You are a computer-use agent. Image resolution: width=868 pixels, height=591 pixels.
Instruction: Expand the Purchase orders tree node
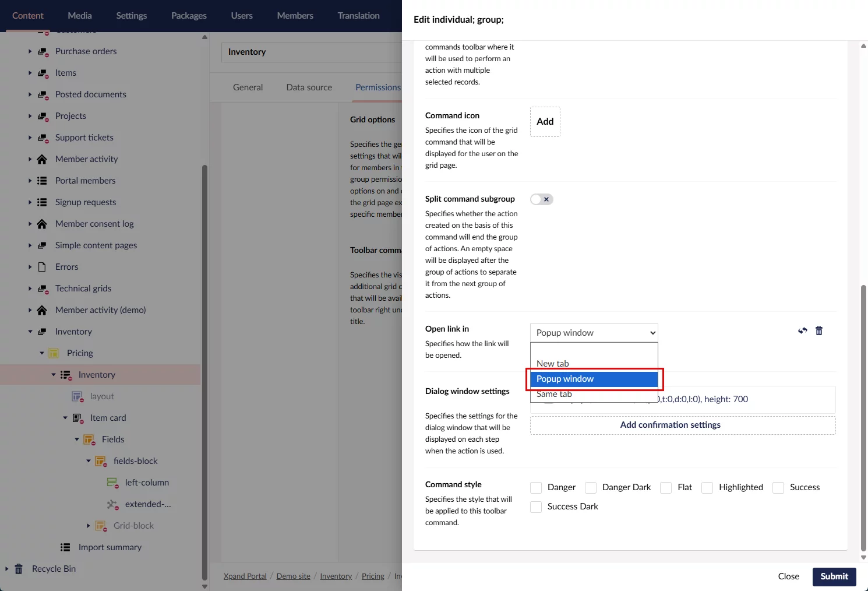pos(30,51)
